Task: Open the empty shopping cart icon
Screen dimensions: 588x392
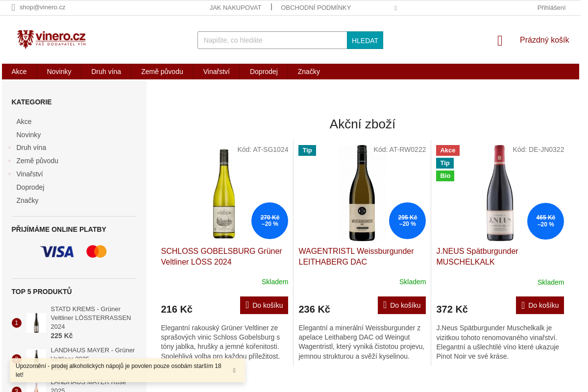Action: [x=500, y=41]
